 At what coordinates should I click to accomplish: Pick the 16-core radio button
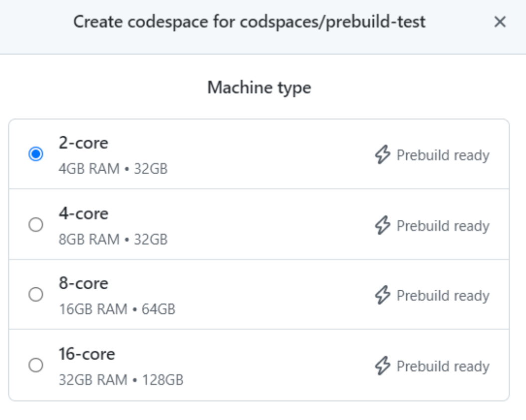tap(35, 366)
